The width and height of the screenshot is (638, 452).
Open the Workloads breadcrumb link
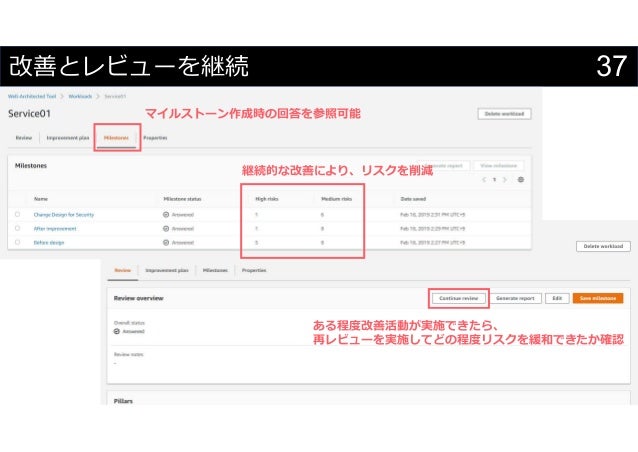[x=80, y=96]
